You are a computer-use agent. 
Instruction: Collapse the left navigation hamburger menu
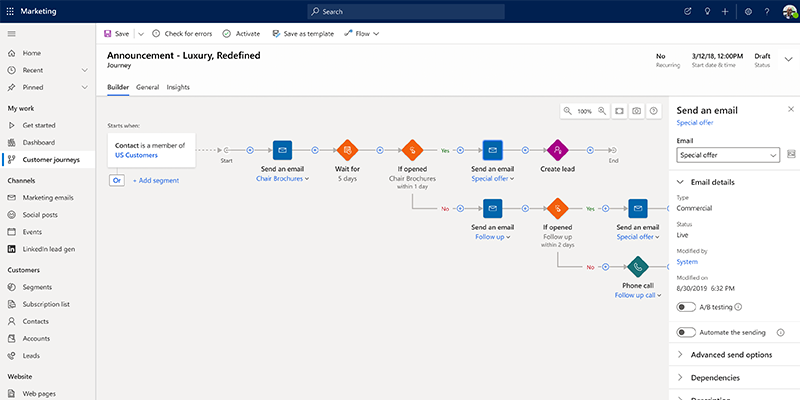pyautogui.click(x=12, y=34)
